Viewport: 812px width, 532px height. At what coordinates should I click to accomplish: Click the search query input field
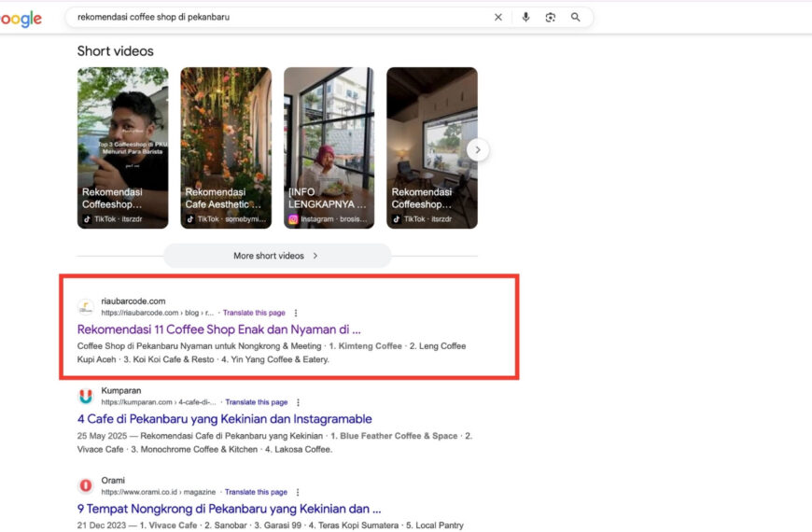point(280,17)
